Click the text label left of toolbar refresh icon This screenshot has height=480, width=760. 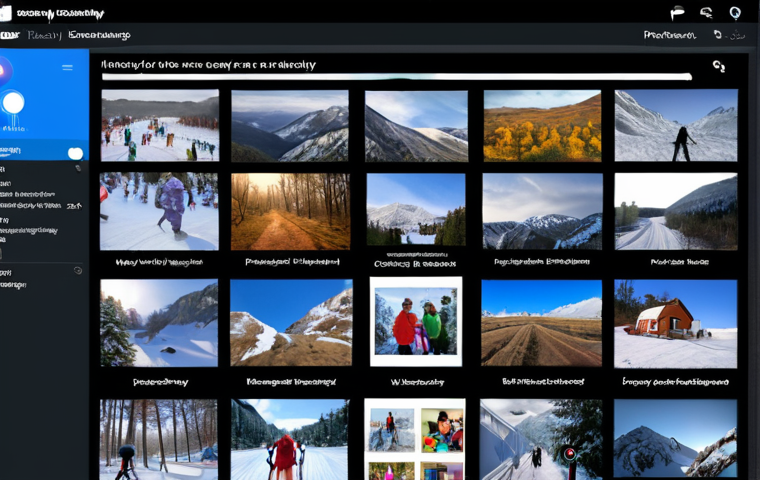(670, 35)
